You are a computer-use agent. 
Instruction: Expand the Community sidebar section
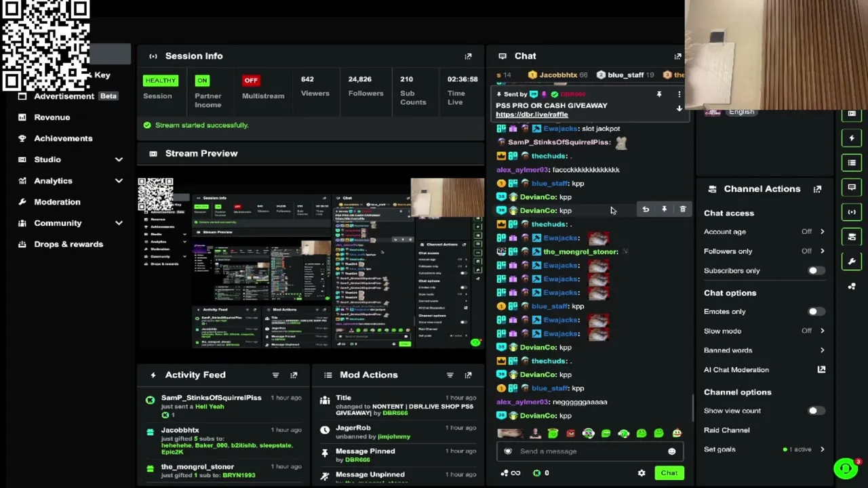click(119, 223)
